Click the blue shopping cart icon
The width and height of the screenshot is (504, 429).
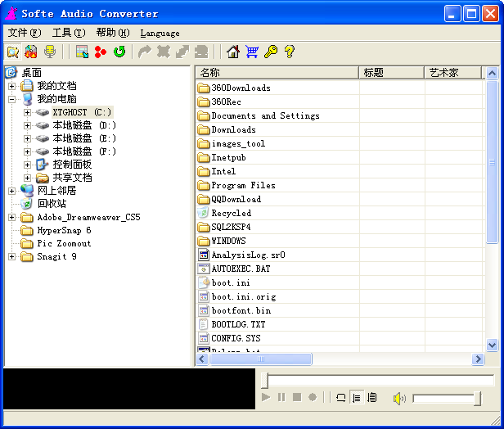252,52
